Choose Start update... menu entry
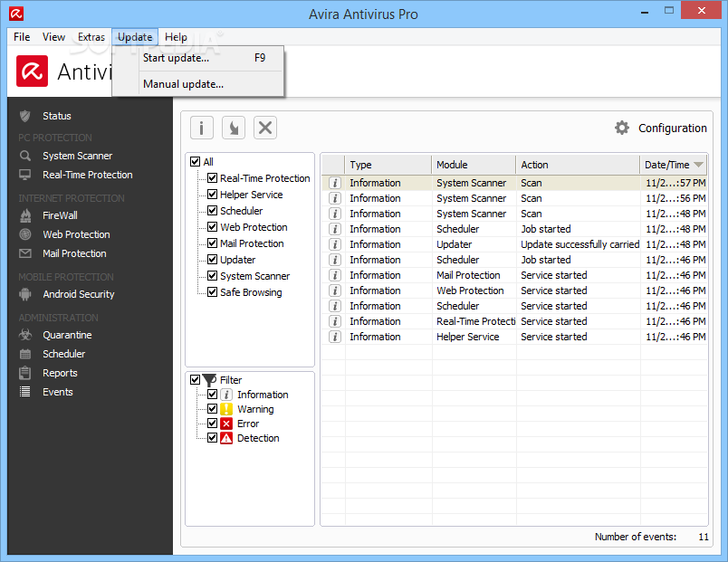Screen dimensions: 728x562 click(197, 58)
